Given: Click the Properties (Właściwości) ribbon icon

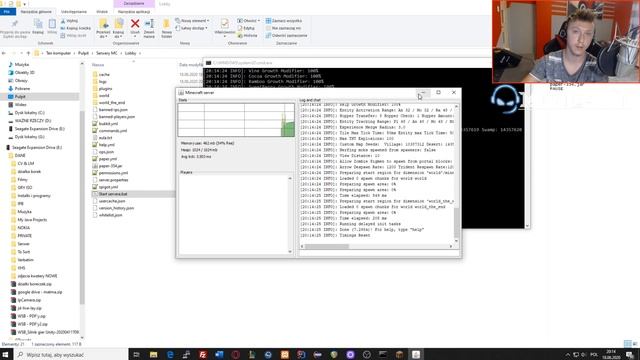Looking at the screenshot, I should tap(224, 24).
